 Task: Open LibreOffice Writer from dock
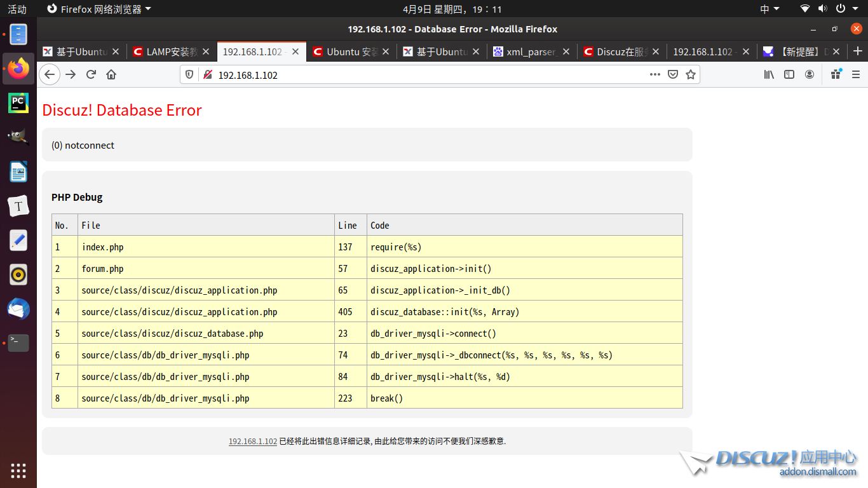click(18, 172)
